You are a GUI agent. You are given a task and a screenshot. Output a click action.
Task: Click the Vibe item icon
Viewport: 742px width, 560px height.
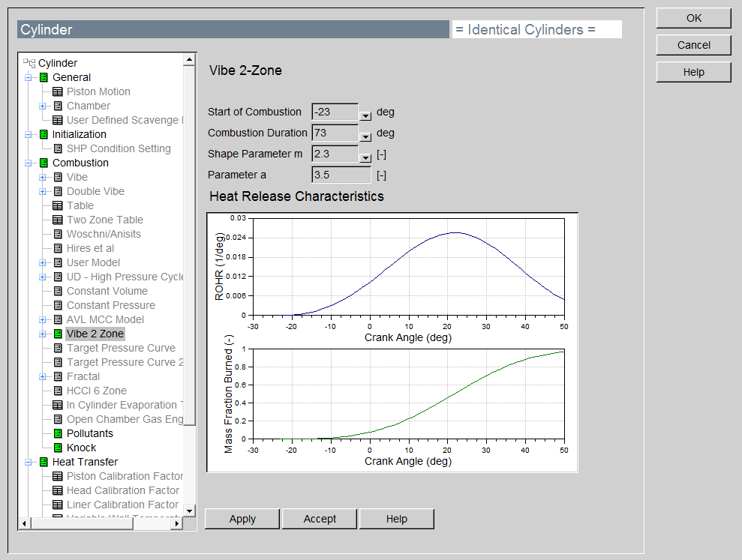[58, 177]
